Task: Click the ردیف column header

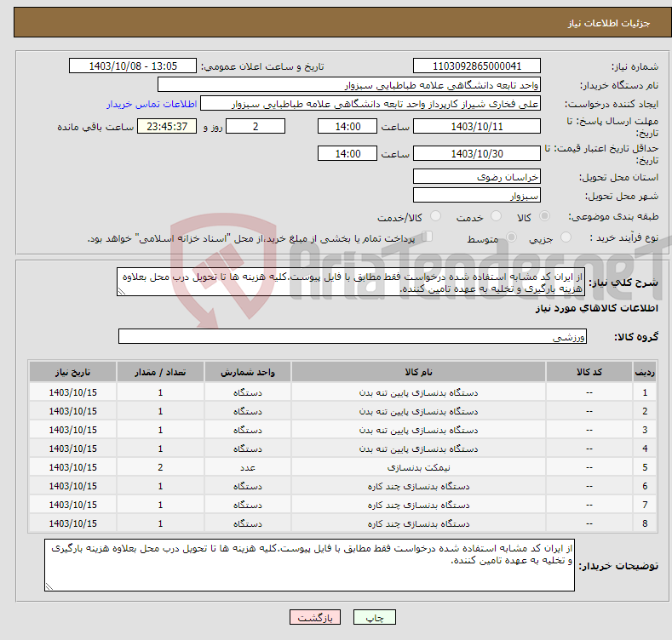Action: [645, 372]
